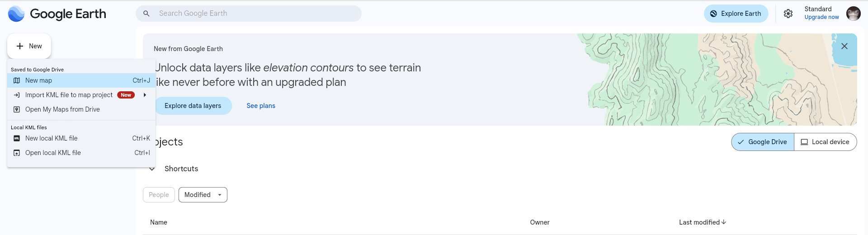Collapse the Shortcuts section chevron
The height and width of the screenshot is (235, 868).
(152, 169)
